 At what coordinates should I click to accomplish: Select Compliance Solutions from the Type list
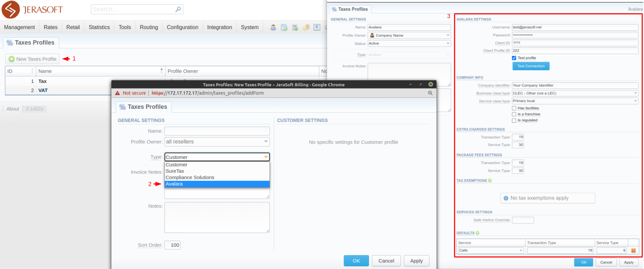[x=217, y=178]
